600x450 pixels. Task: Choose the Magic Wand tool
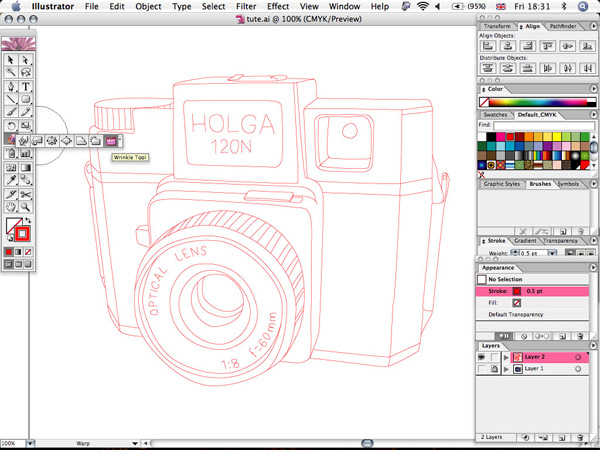(x=11, y=72)
